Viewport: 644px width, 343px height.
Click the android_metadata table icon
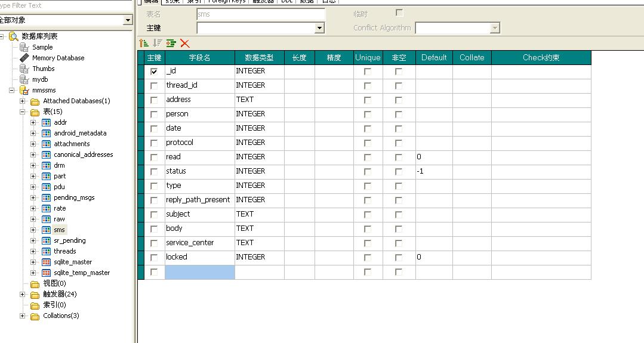tap(46, 133)
